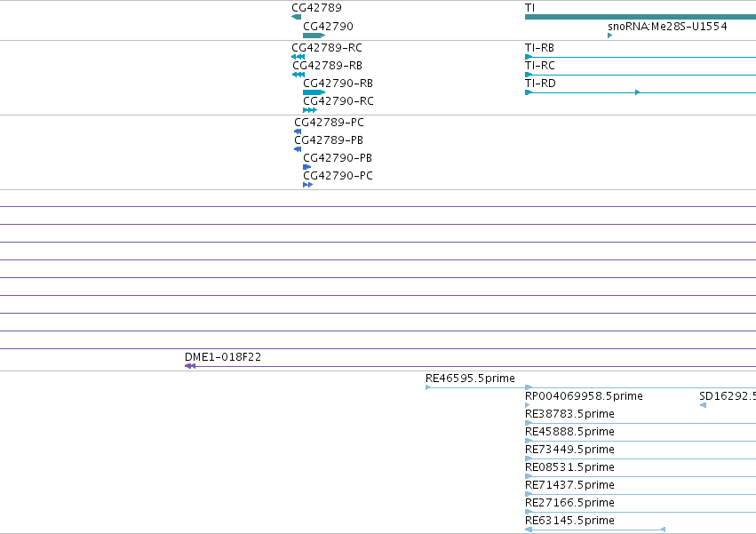The height and width of the screenshot is (534, 756).
Task: Click the CG42790-RB transcript bar
Action: point(314,92)
